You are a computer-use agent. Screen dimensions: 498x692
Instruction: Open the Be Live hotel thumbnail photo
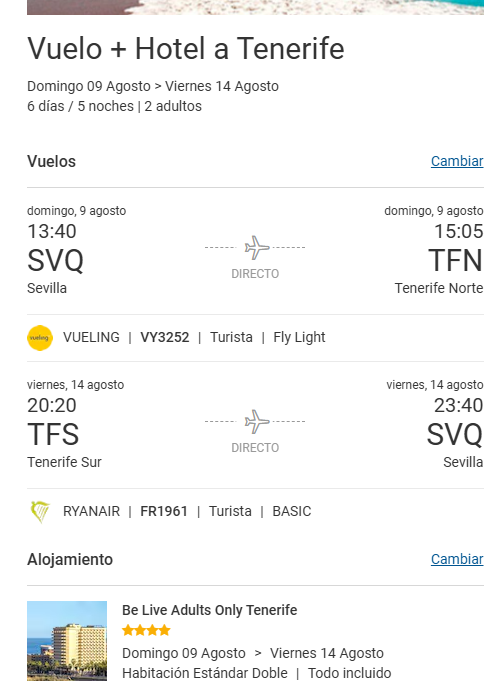coord(67,641)
